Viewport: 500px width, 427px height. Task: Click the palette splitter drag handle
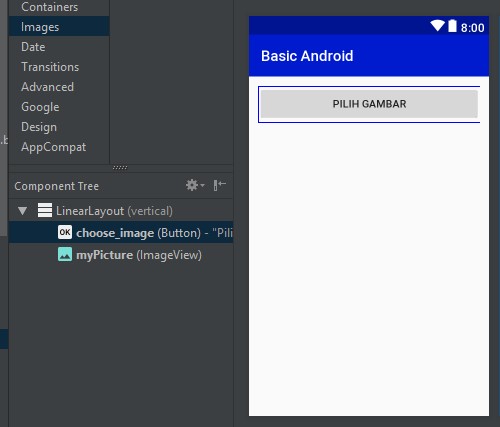tap(120, 167)
